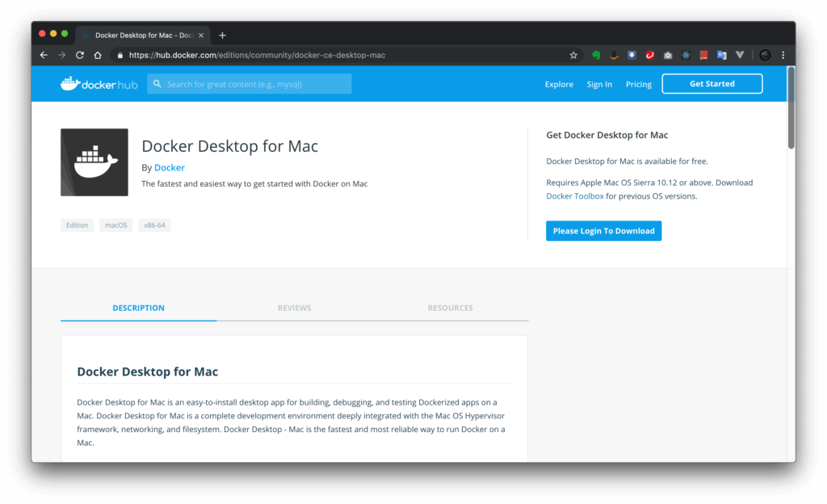The image size is (827, 504).
Task: Click 'Docker Desktop for Mac is available for free.'
Action: coord(627,162)
